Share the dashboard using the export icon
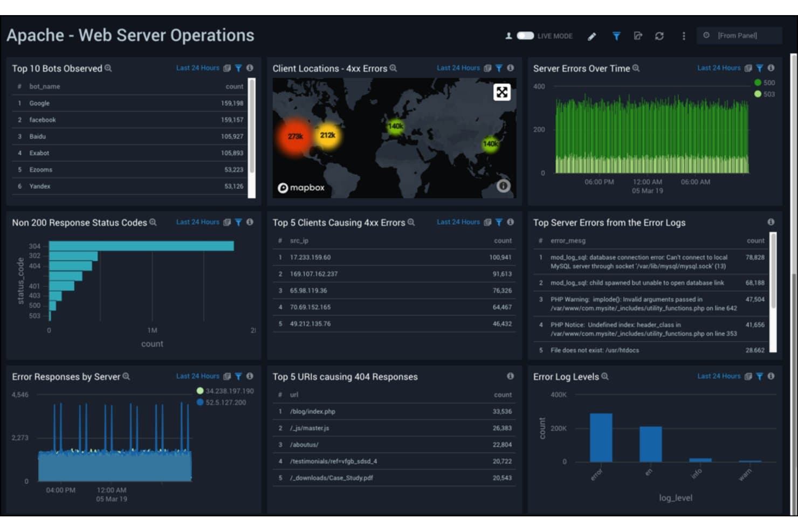798x532 pixels. pos(638,36)
